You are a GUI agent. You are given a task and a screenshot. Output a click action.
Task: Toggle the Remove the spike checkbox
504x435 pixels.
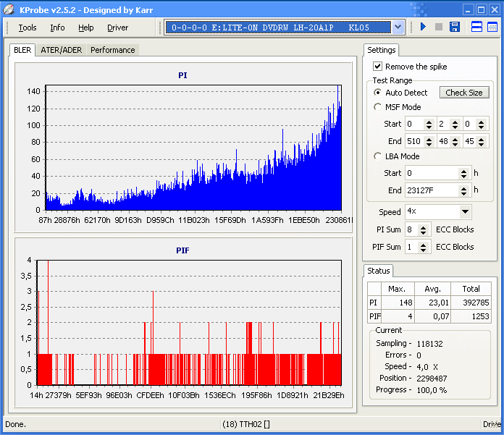point(377,67)
